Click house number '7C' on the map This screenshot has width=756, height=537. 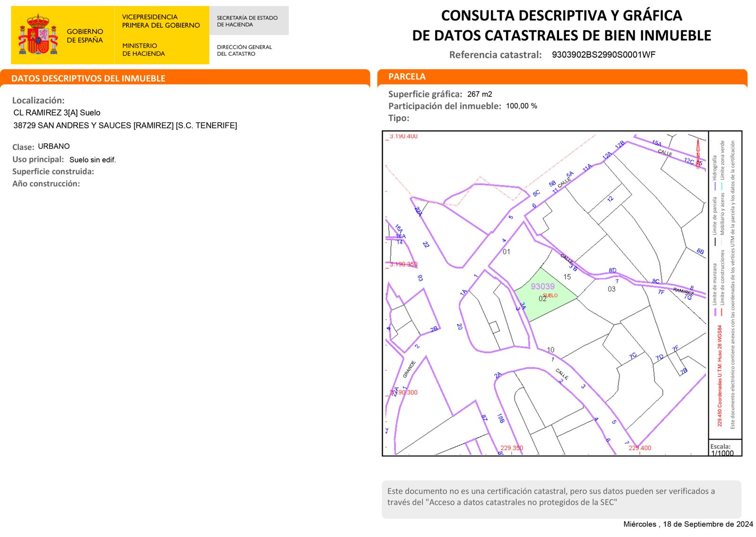(x=633, y=356)
